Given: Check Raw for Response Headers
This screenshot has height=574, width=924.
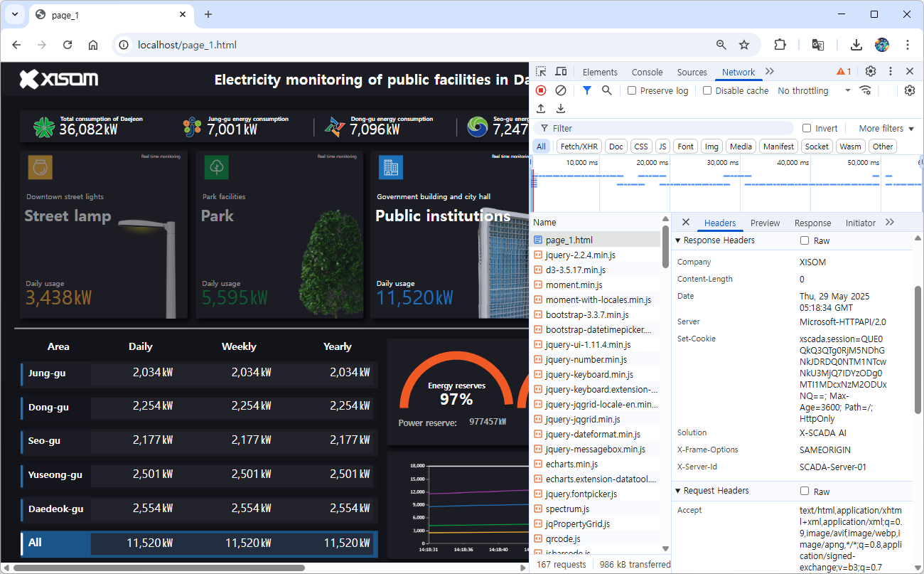Looking at the screenshot, I should coord(805,240).
